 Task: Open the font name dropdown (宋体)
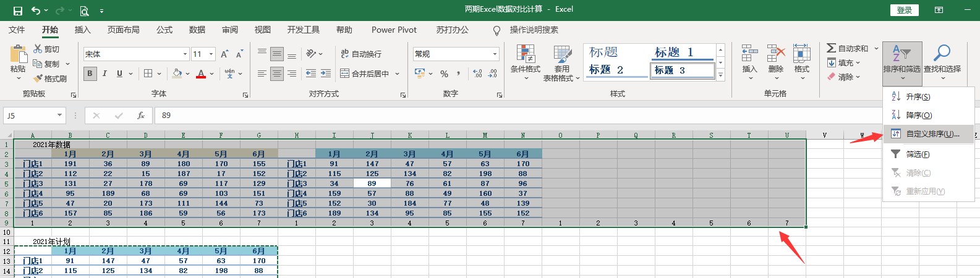tap(185, 54)
